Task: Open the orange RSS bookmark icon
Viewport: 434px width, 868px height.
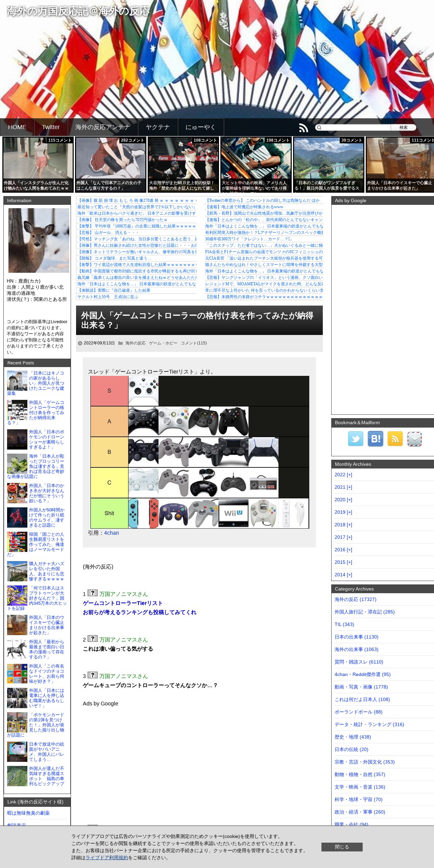Action: tap(395, 439)
